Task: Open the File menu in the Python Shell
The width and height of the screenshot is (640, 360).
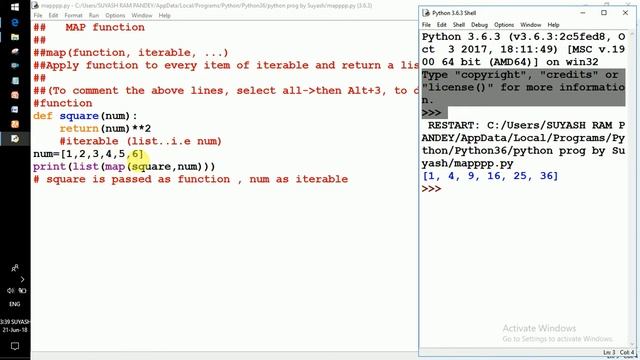Action: (426, 24)
